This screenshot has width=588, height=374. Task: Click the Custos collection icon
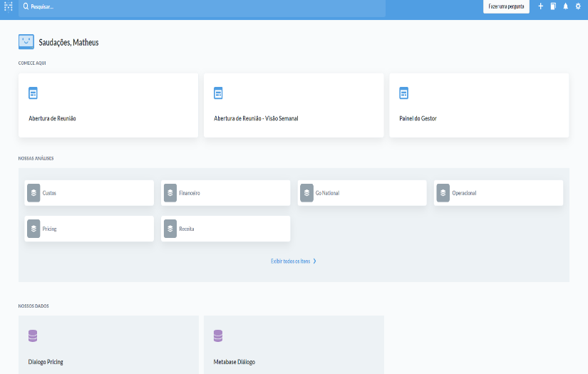pyautogui.click(x=33, y=193)
